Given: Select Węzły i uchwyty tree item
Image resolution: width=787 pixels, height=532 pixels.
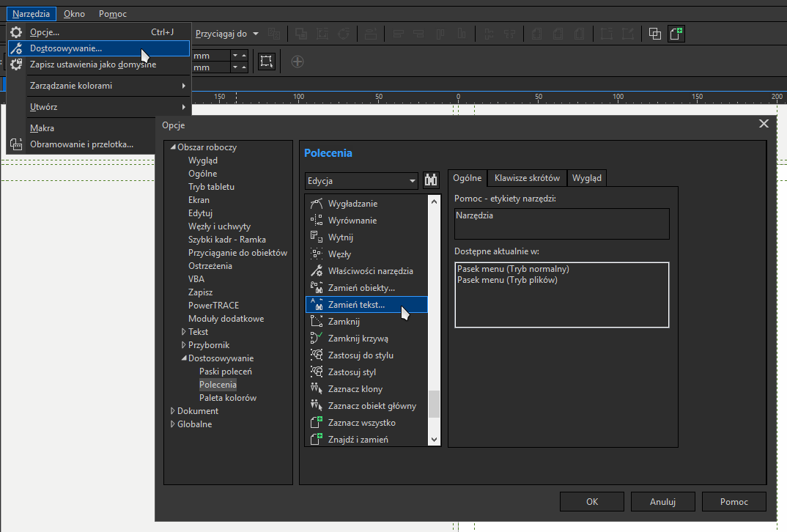Looking at the screenshot, I should [x=219, y=226].
